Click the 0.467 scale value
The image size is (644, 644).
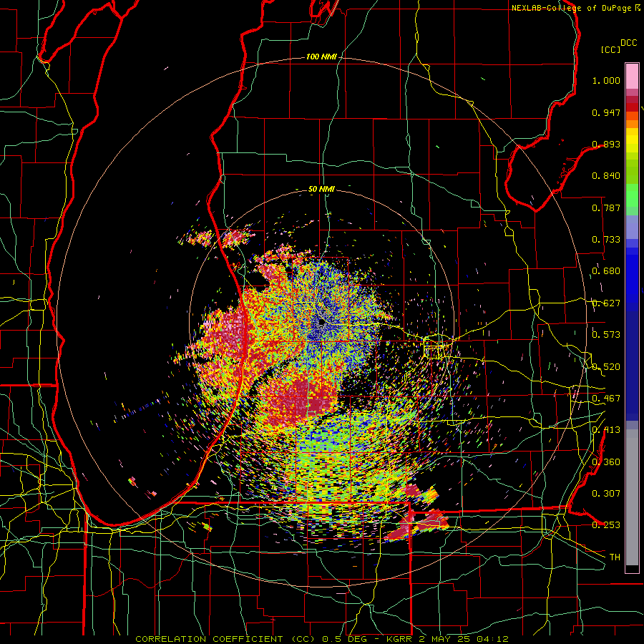click(x=606, y=399)
